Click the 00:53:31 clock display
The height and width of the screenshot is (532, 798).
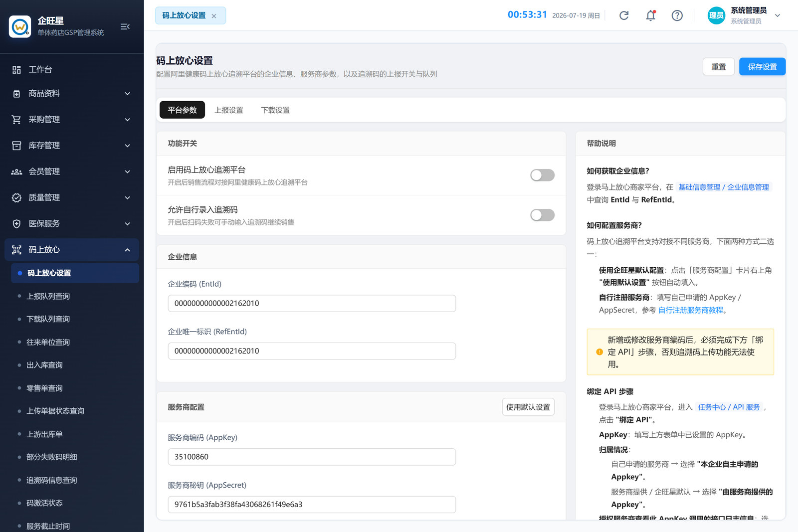527,15
